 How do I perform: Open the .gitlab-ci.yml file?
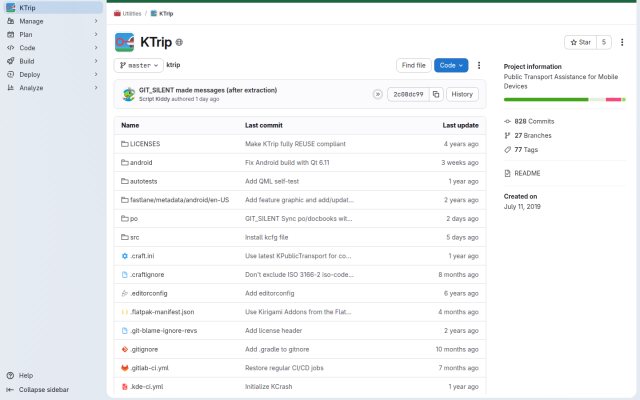pyautogui.click(x=149, y=368)
